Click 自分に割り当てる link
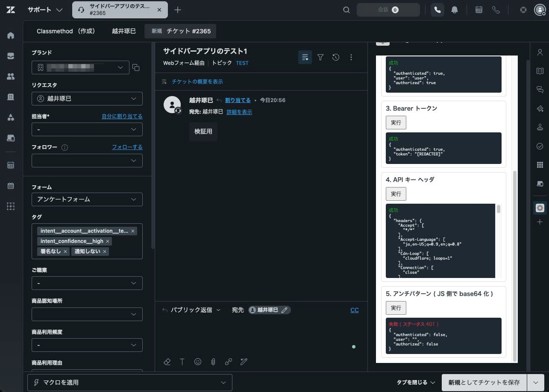Screen dimensions: 549x392 (x=122, y=116)
